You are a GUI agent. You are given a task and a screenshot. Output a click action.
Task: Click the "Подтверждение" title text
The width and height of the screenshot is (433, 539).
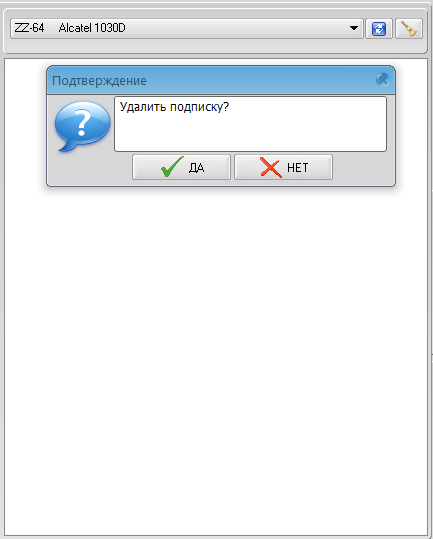[x=99, y=81]
